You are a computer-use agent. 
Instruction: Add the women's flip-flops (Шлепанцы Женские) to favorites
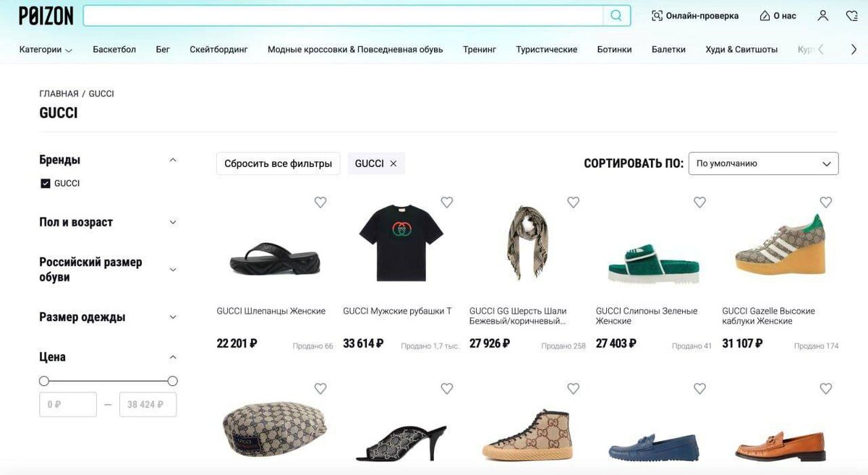click(320, 202)
